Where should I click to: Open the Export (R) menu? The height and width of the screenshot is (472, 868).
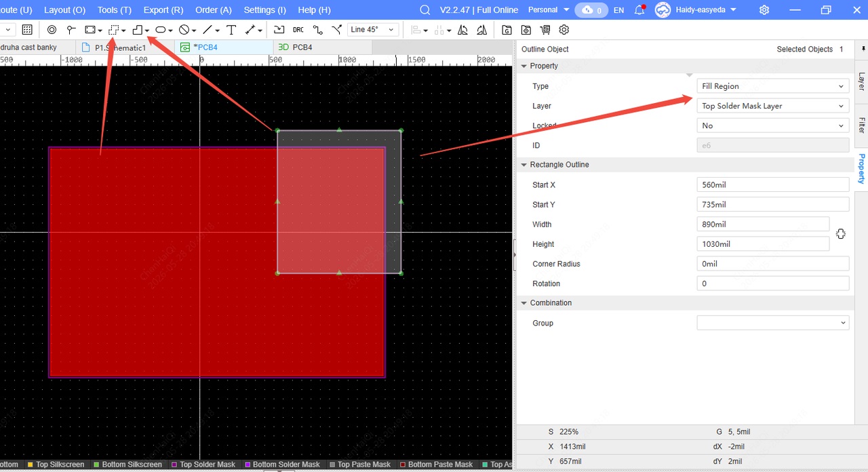[x=163, y=9]
